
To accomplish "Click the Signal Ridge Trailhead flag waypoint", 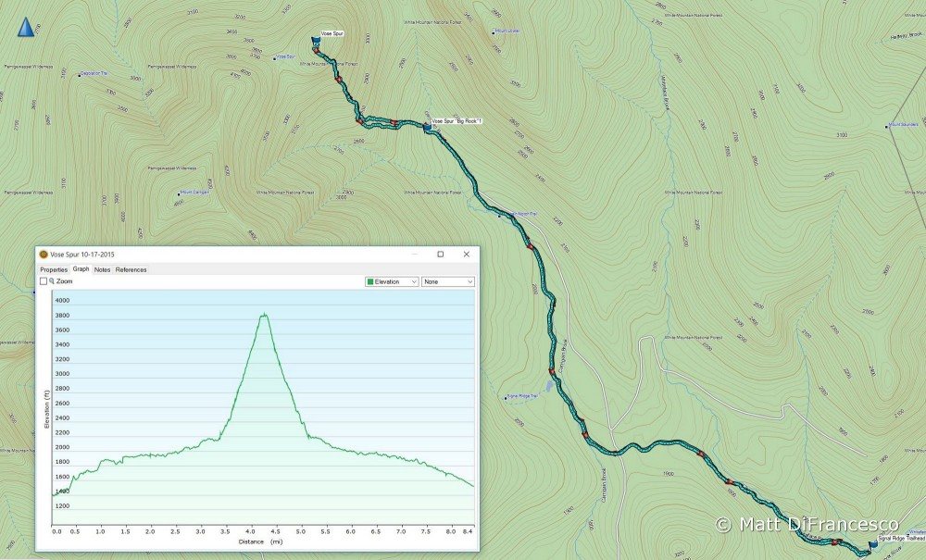I will (x=873, y=544).
